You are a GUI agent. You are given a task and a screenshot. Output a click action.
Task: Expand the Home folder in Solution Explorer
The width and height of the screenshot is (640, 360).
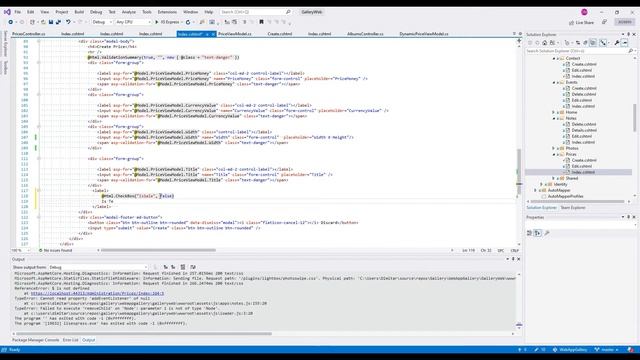click(554, 112)
